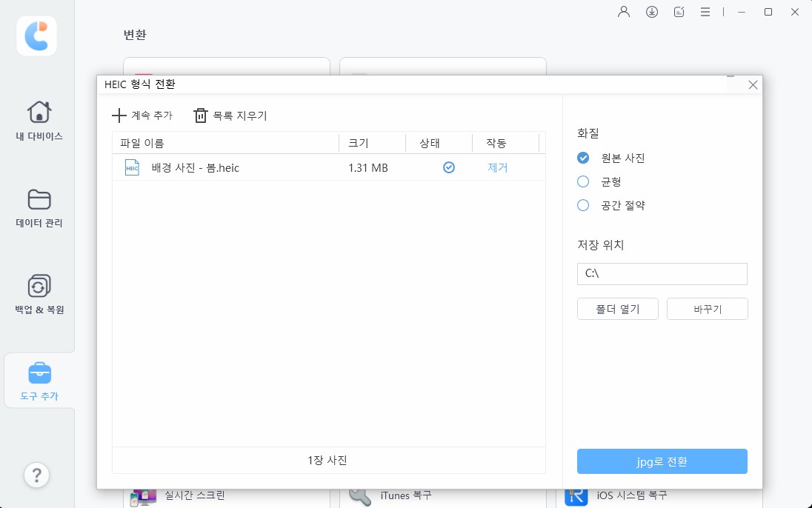Click the 풀더 열기 button
The image size is (812, 508).
617,309
